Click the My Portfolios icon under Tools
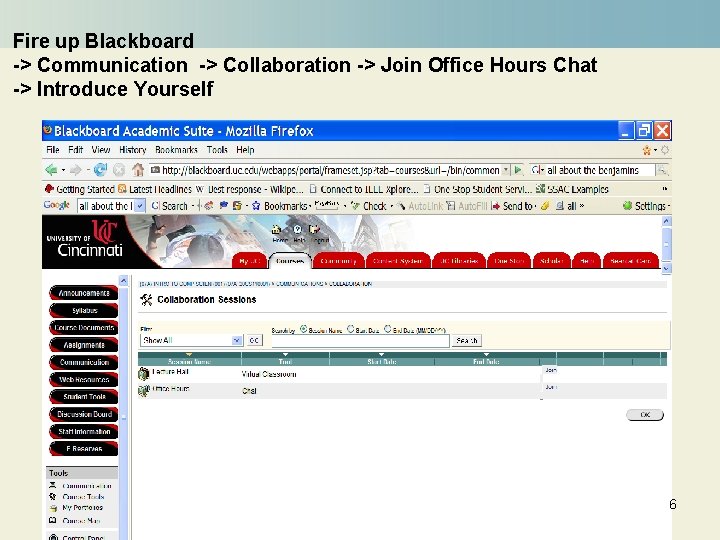 (x=53, y=508)
